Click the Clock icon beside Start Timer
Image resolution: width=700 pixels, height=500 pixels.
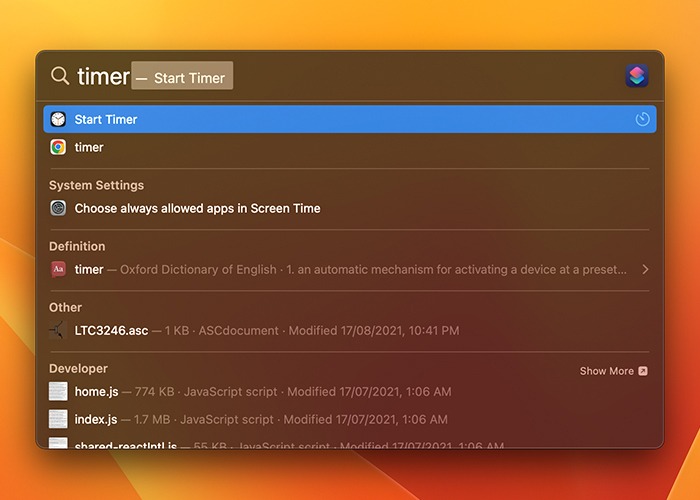point(58,119)
